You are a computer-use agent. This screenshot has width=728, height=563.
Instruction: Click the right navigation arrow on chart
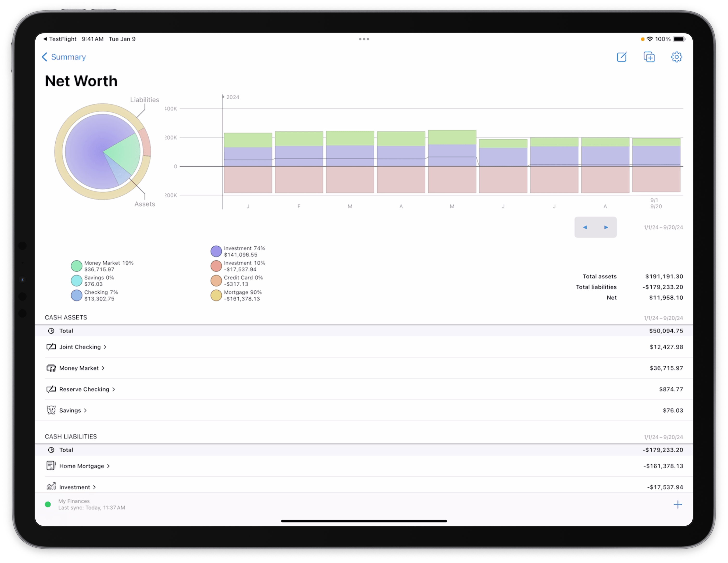click(606, 227)
